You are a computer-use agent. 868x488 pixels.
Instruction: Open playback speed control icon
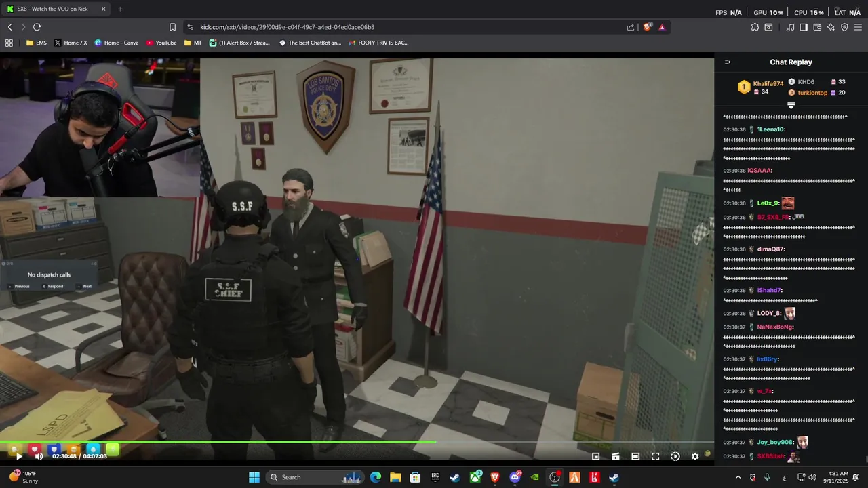[675, 456]
